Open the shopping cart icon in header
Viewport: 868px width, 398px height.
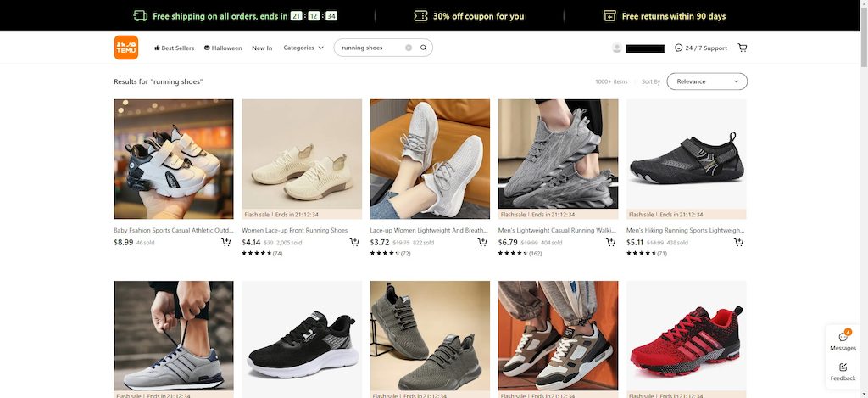[743, 48]
